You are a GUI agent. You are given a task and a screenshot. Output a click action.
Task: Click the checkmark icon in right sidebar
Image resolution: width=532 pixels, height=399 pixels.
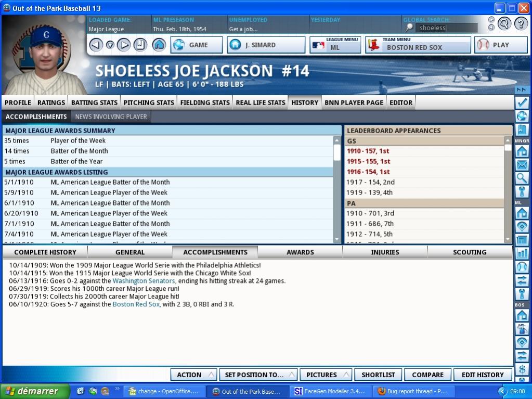522,102
